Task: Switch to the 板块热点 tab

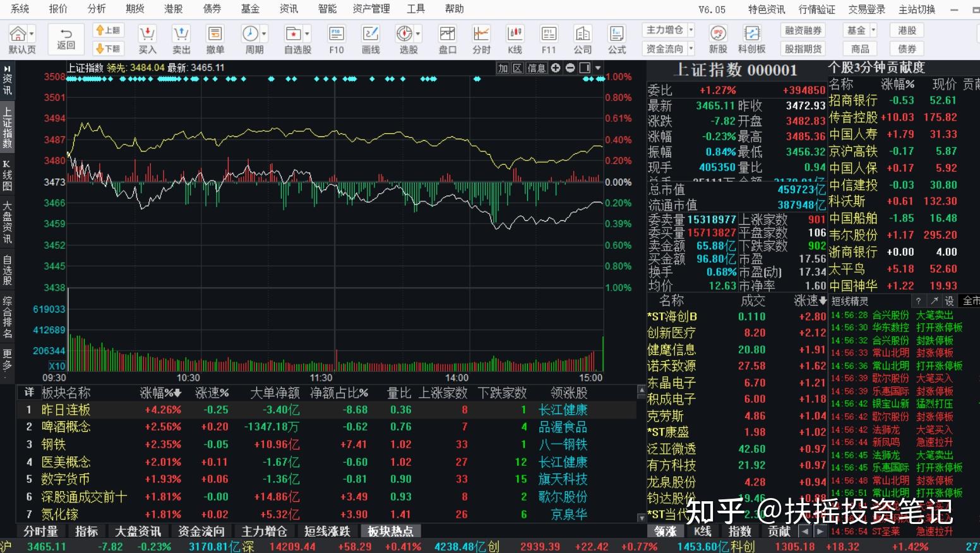Action: click(390, 531)
